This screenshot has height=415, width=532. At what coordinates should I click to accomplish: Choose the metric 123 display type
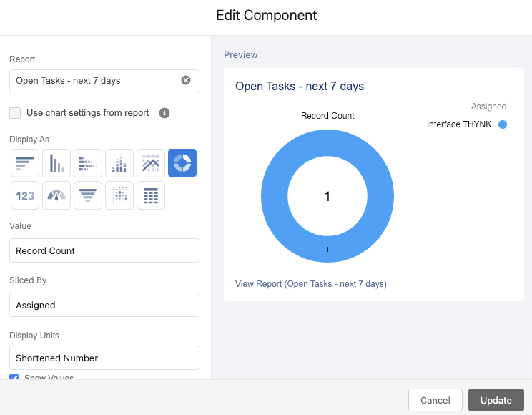click(x=25, y=195)
